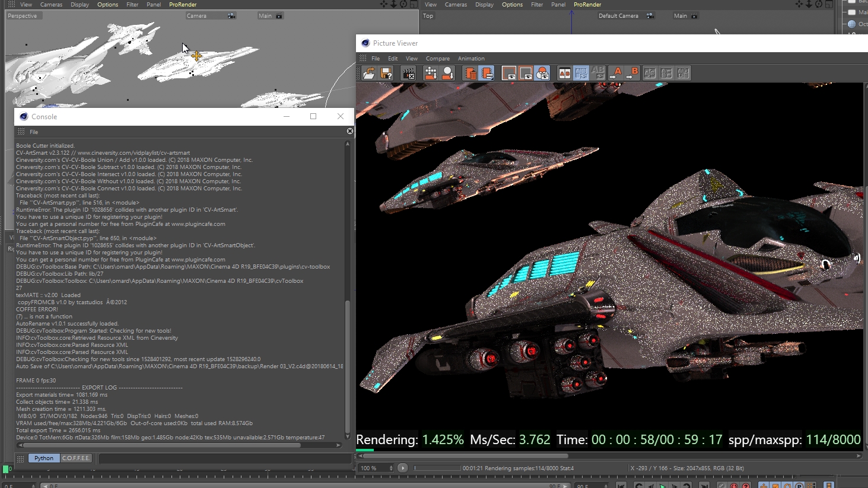The width and height of the screenshot is (868, 488).
Task: Click the rotate-view icon in Perspective viewport header
Action: tap(403, 4)
